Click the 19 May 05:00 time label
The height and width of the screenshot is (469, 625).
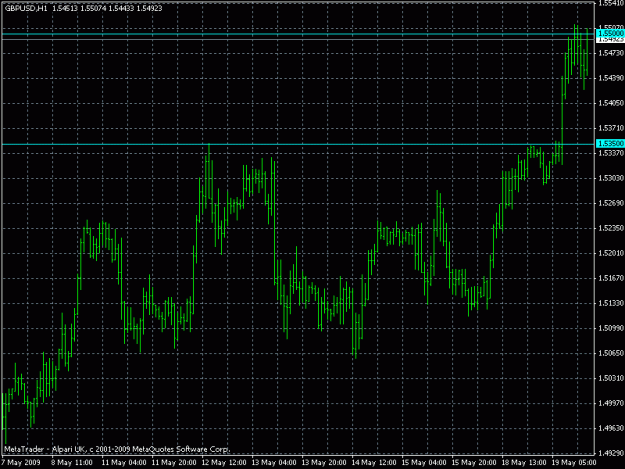click(574, 463)
